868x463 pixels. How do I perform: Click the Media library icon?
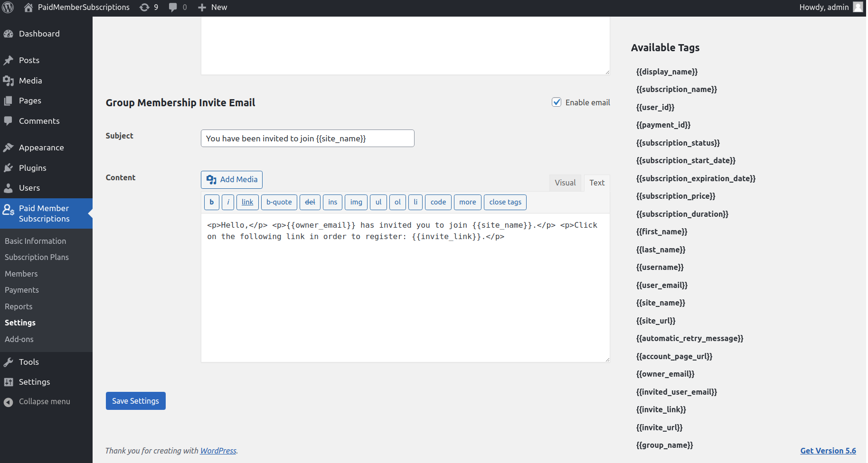[x=9, y=81]
